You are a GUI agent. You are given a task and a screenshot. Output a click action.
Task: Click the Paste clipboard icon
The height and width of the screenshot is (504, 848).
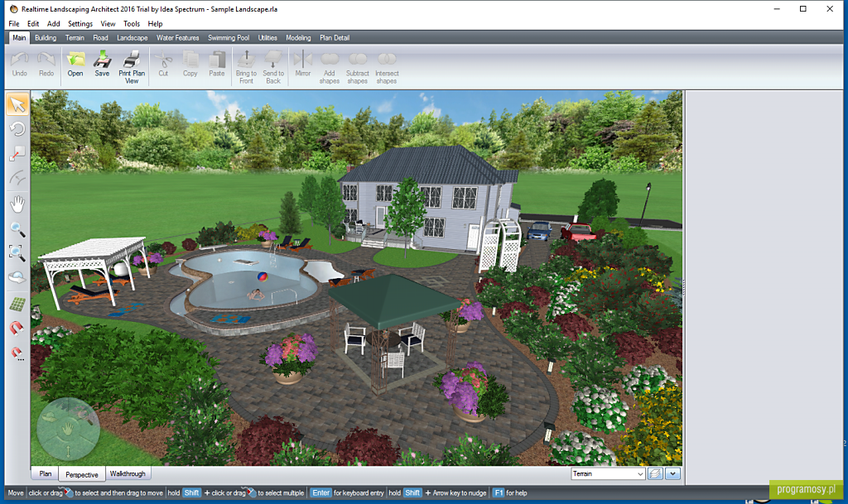(x=217, y=65)
